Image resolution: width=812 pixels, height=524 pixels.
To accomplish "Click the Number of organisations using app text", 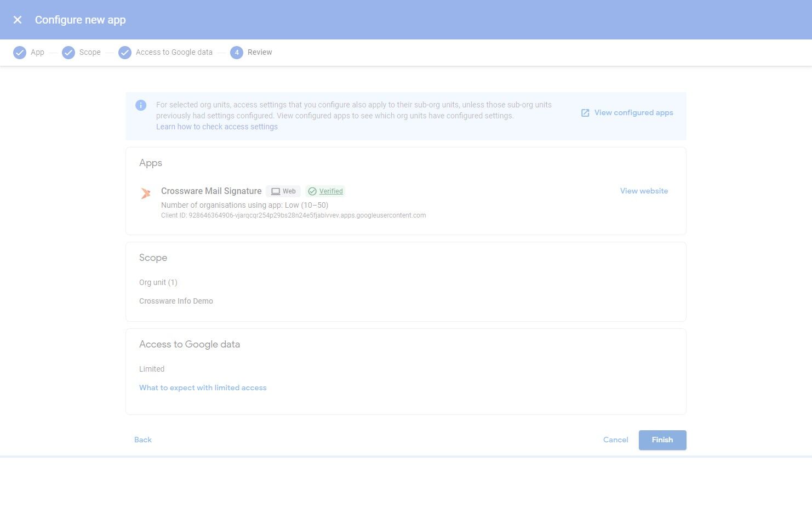I will (x=244, y=205).
